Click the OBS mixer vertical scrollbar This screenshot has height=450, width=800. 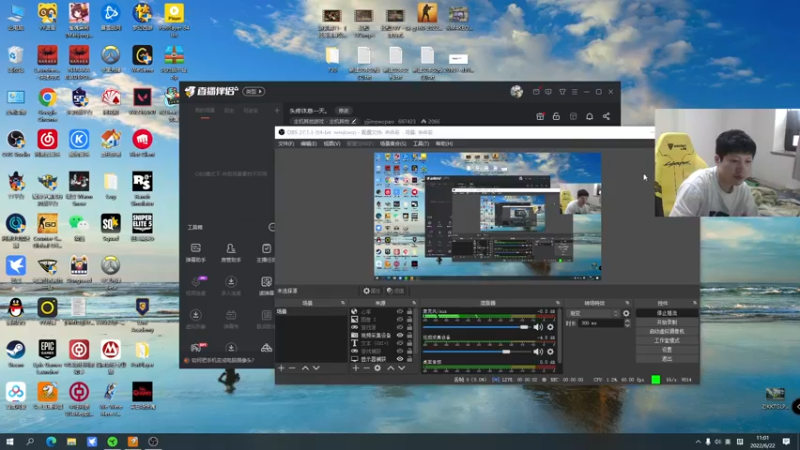pyautogui.click(x=560, y=337)
